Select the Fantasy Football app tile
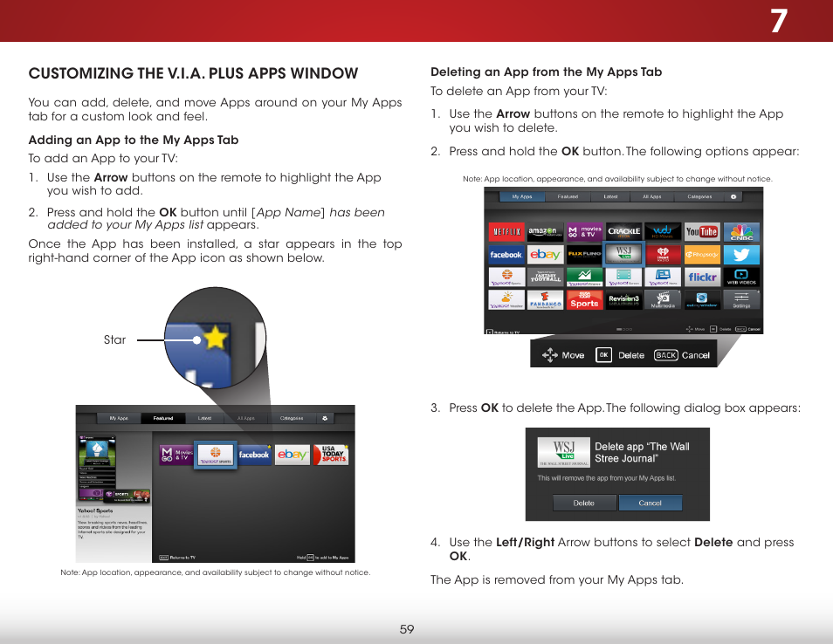Screen dimensions: 833x644 pyautogui.click(x=545, y=277)
